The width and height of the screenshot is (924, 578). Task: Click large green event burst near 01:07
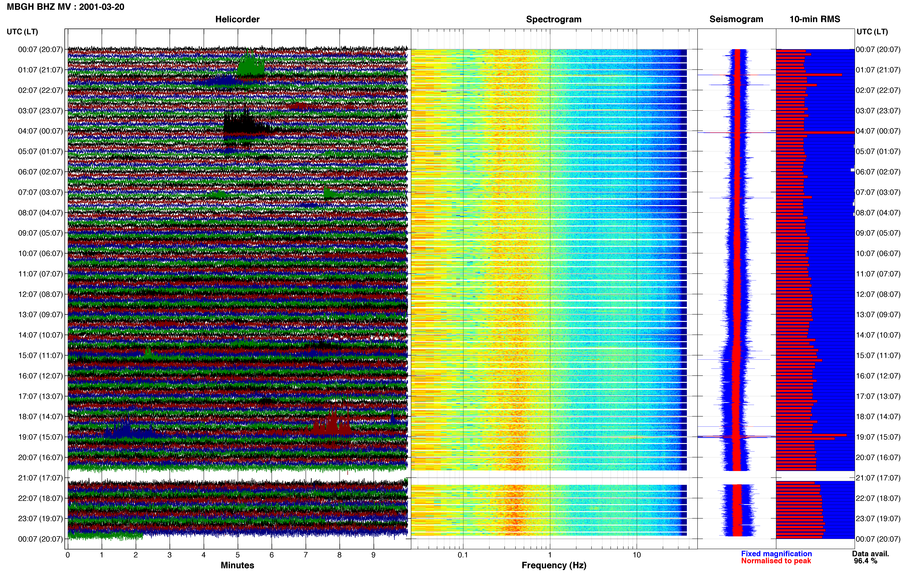(251, 63)
